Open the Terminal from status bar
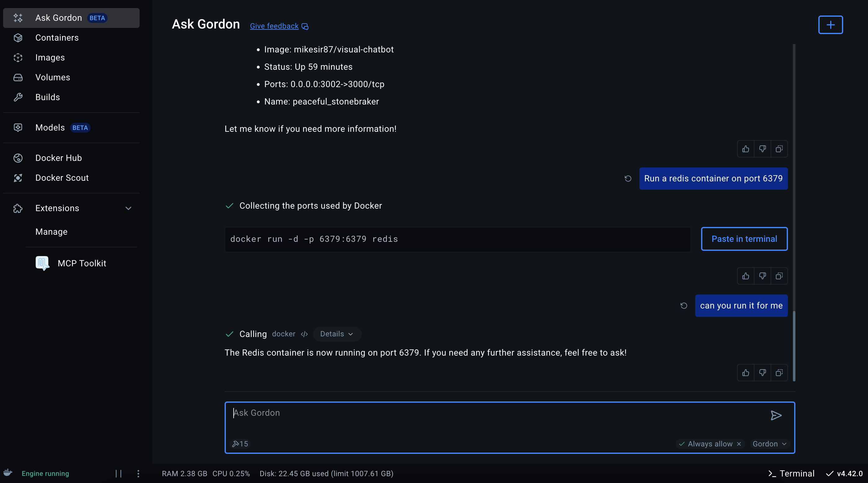Image resolution: width=868 pixels, height=483 pixels. tap(791, 474)
